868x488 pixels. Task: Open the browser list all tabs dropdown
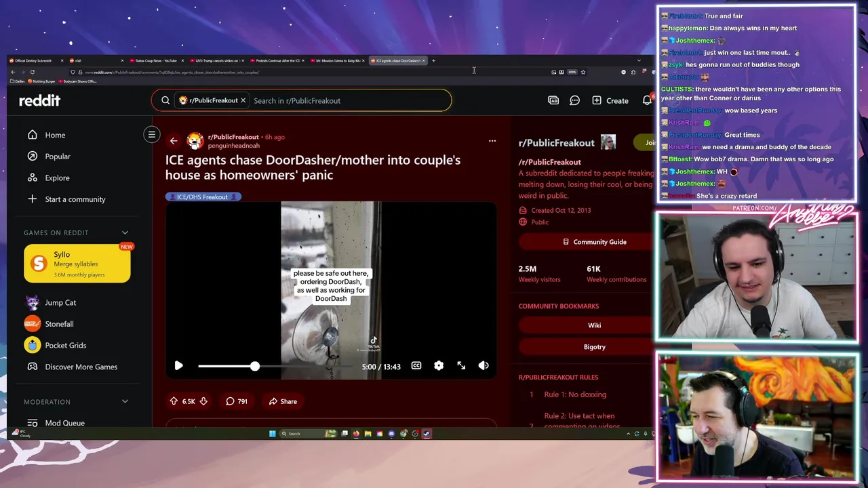point(638,60)
